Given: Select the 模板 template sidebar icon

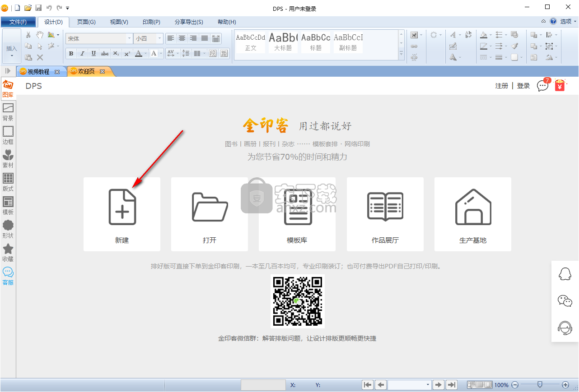Looking at the screenshot, I should tap(8, 206).
